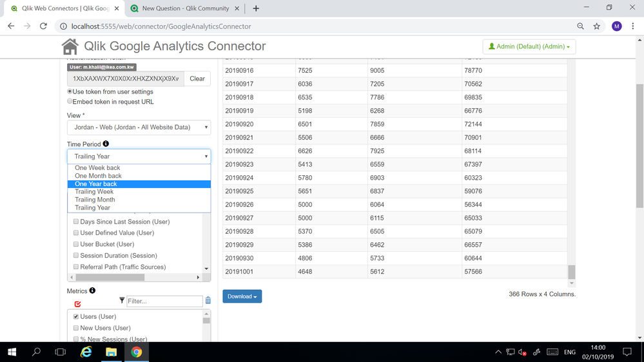This screenshot has width=644, height=362.
Task: Choose Trailing Month option
Action: [x=139, y=200]
